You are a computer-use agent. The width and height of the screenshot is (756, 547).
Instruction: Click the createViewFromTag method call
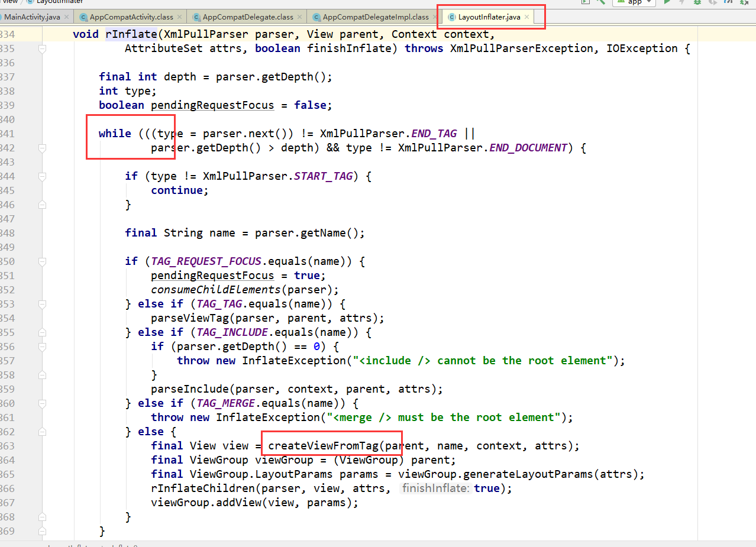point(323,446)
